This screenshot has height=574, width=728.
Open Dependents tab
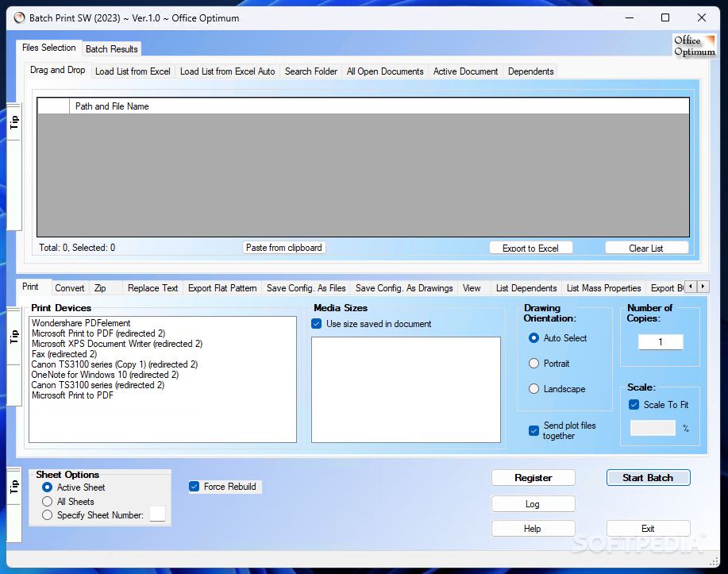click(530, 71)
